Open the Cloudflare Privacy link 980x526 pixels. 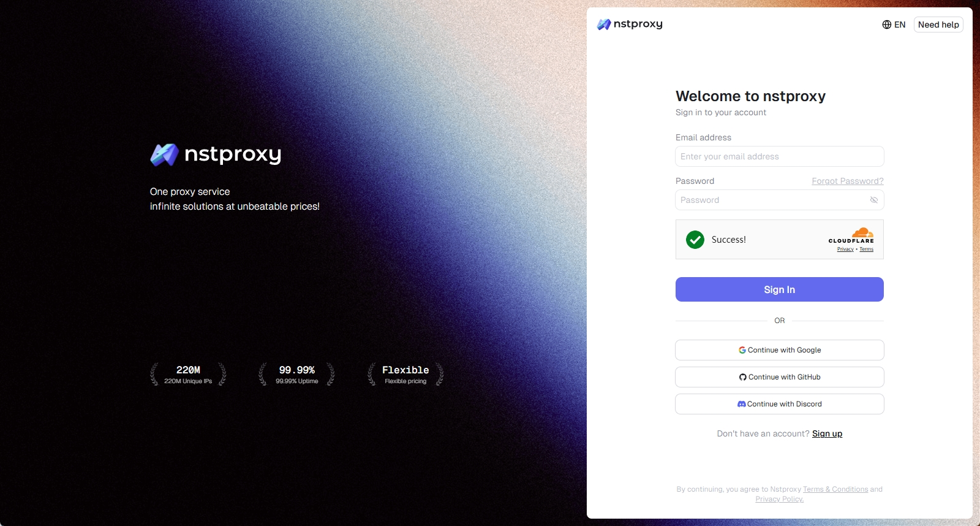click(845, 249)
